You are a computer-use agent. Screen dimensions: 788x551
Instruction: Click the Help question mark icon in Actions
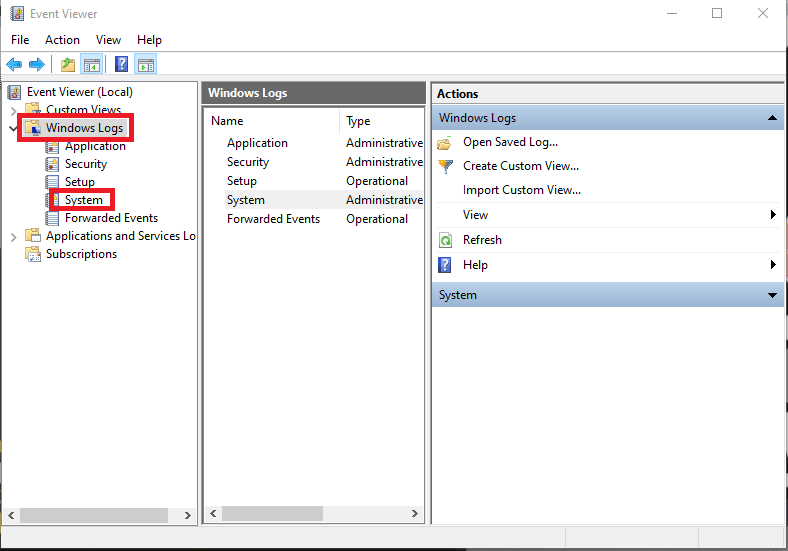coord(445,265)
